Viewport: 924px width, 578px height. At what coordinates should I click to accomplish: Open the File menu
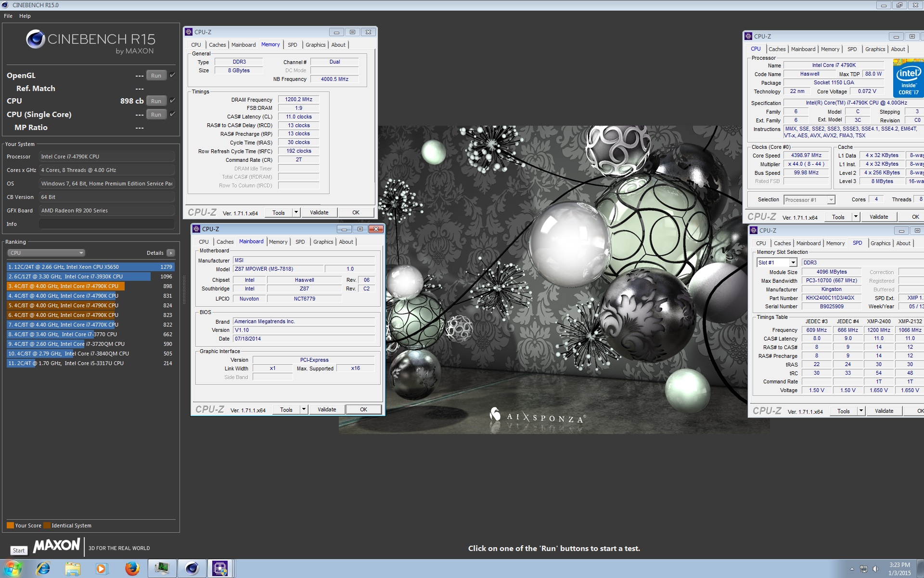point(8,16)
